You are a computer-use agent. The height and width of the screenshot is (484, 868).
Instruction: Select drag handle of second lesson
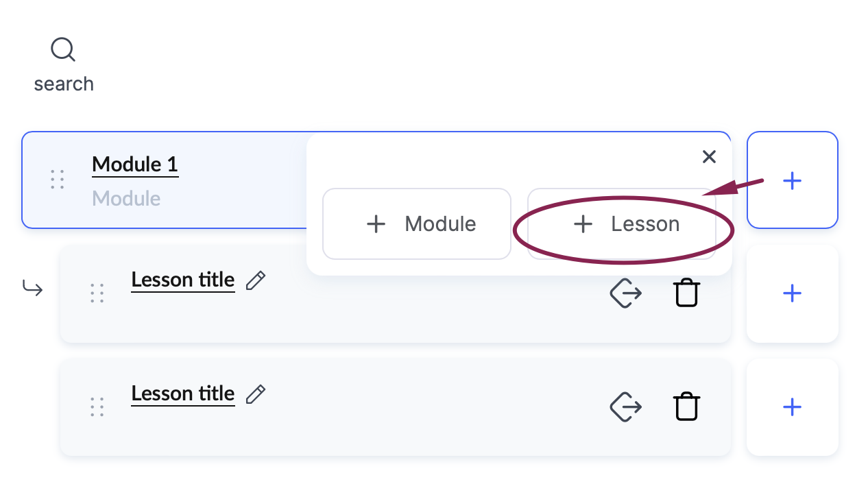click(x=97, y=407)
